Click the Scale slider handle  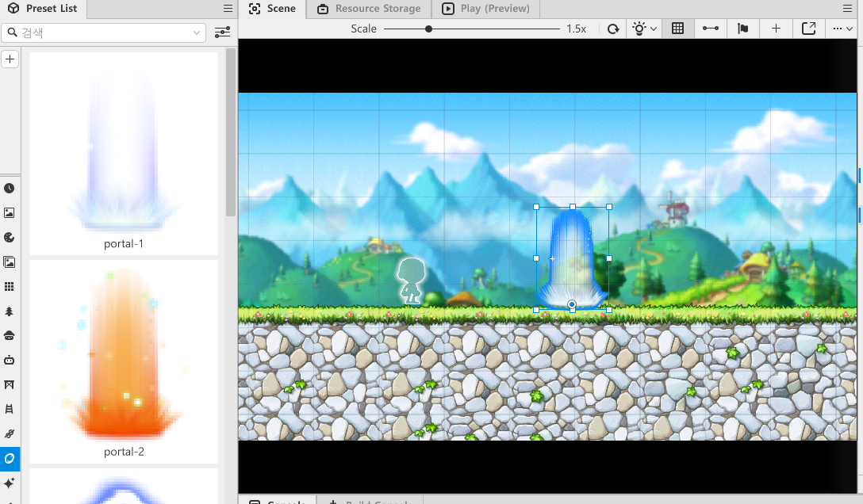click(428, 29)
